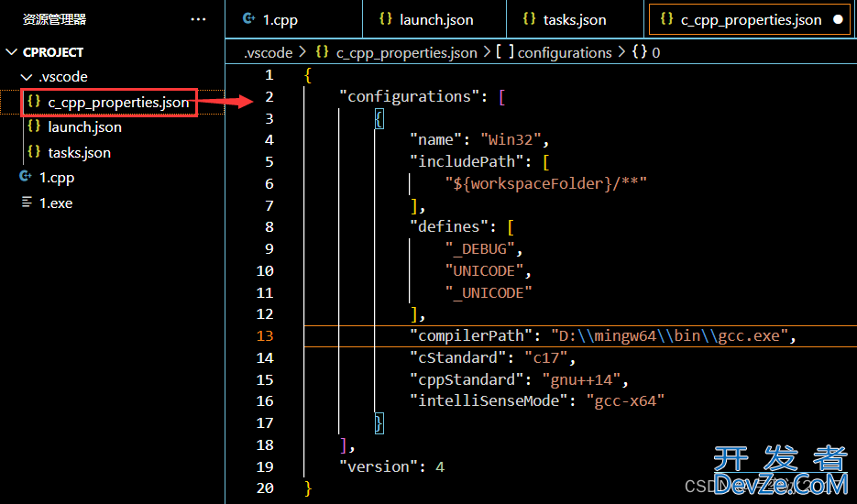This screenshot has height=504, width=857.
Task: Open 1.cpp in the file tree
Action: tap(57, 178)
